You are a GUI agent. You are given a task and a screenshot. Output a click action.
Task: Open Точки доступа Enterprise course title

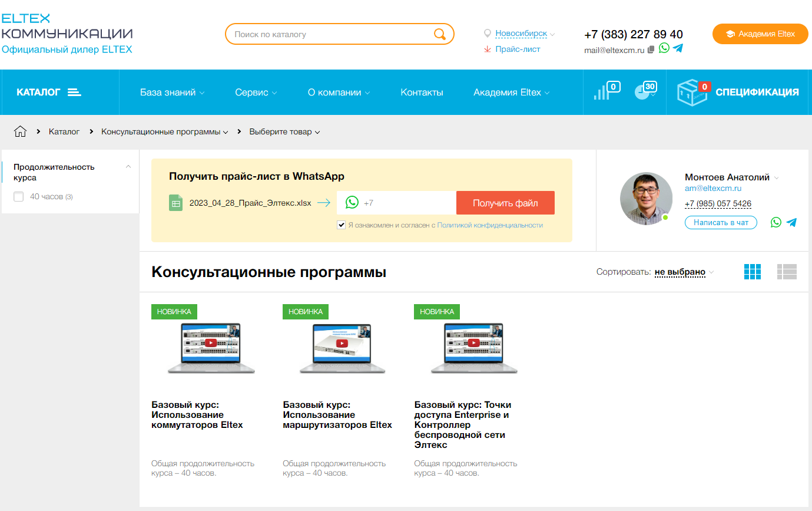463,425
